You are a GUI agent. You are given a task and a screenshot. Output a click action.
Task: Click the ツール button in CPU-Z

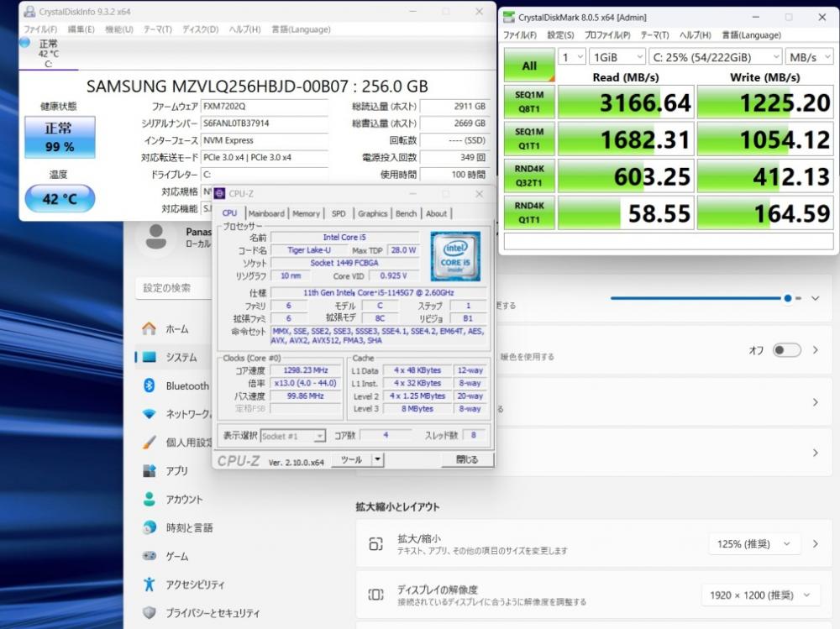point(351,459)
